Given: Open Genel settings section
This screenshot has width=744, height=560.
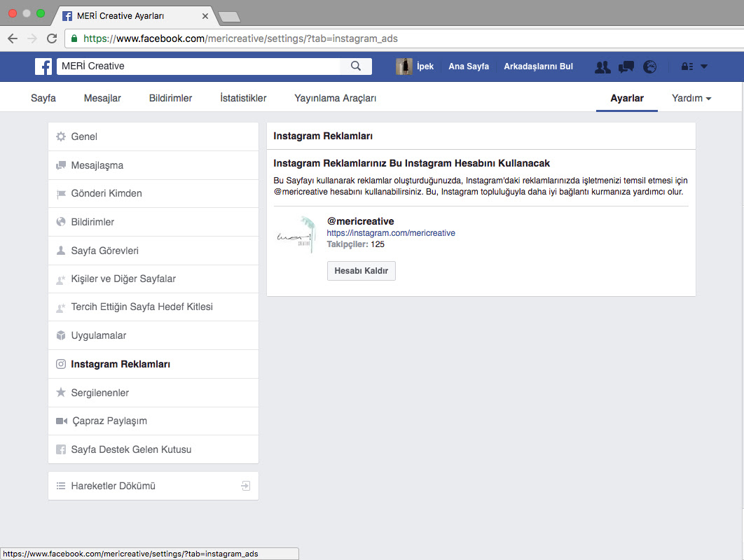Looking at the screenshot, I should click(x=153, y=136).
